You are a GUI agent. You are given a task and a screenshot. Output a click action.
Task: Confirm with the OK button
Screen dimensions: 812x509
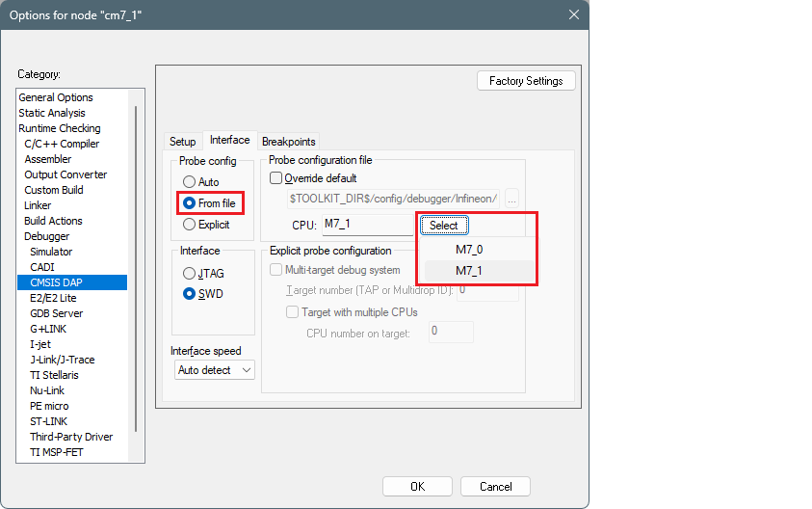tap(417, 487)
